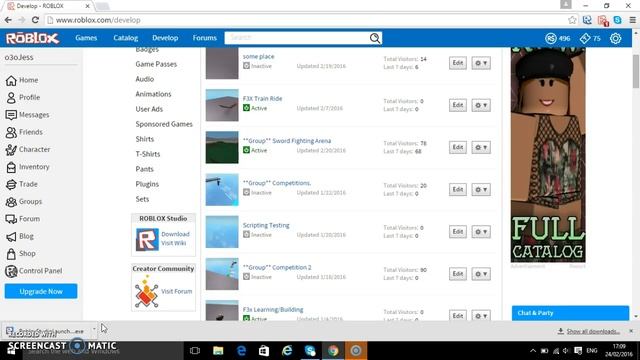Viewport: 640px width, 360px height.
Task: Toggle Inactive status of Competition 2
Action: tap(247, 276)
